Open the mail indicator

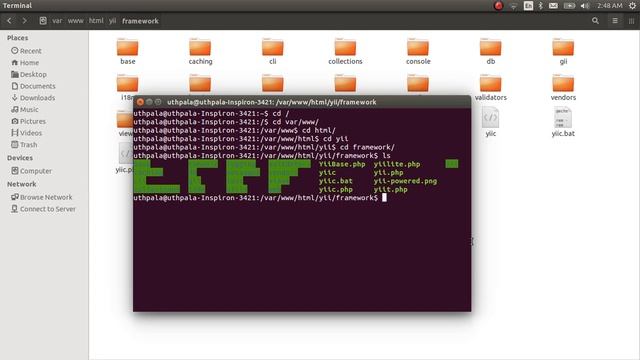tap(553, 6)
